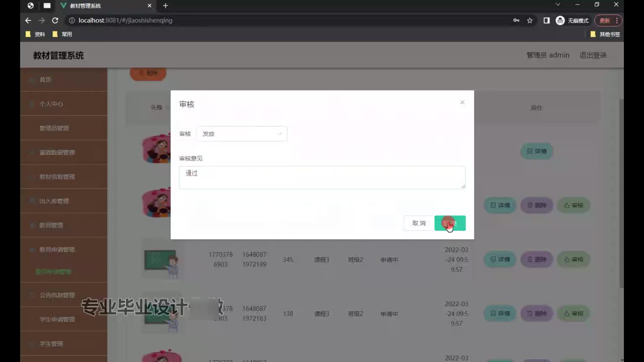Open the 无痕模式 incognito profile indicator
Screen dimensions: 644x362
pos(572,20)
